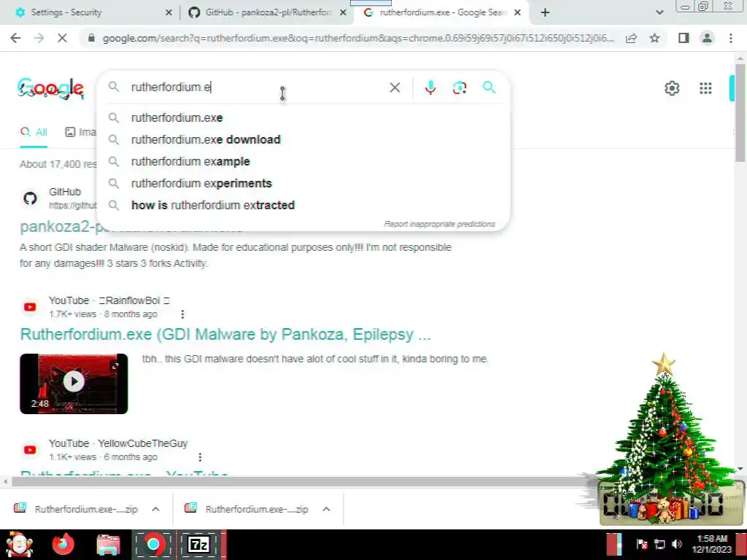
Task: Open the pankoza2-pl GitHub result link
Action: [57, 227]
